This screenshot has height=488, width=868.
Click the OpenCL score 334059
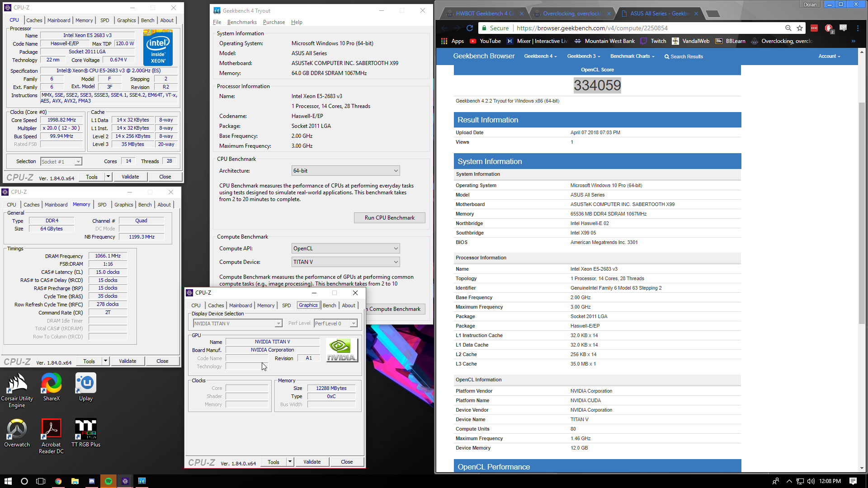pos(597,85)
